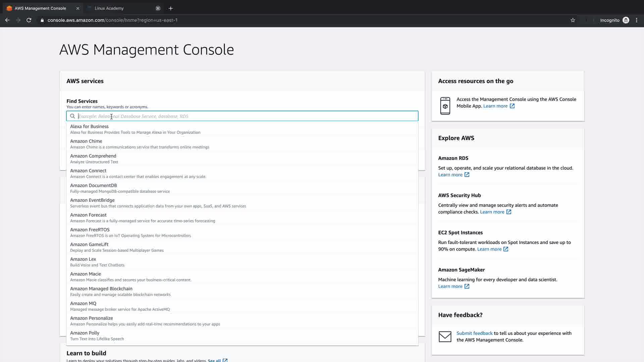The height and width of the screenshot is (362, 644).
Task: Click the search magnifier icon in Find Services
Action: pyautogui.click(x=72, y=116)
